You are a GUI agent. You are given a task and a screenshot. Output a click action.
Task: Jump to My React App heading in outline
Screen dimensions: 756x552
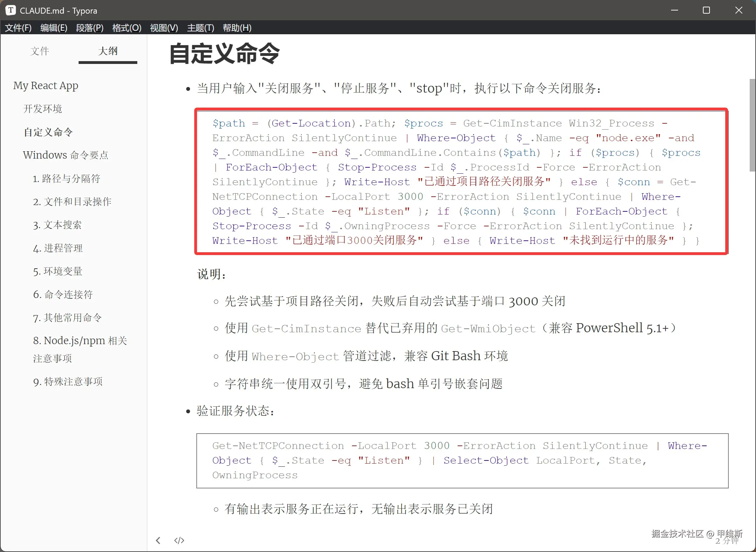(x=46, y=86)
